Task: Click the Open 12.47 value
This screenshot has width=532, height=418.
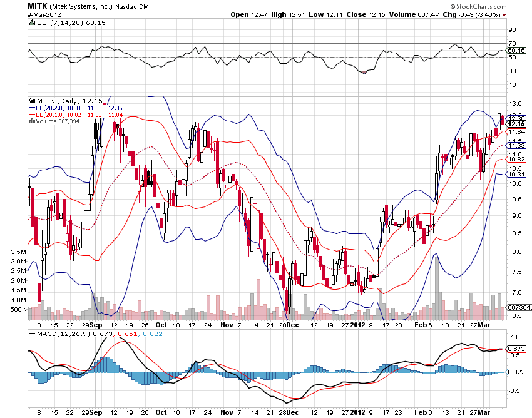Action: tap(248, 14)
